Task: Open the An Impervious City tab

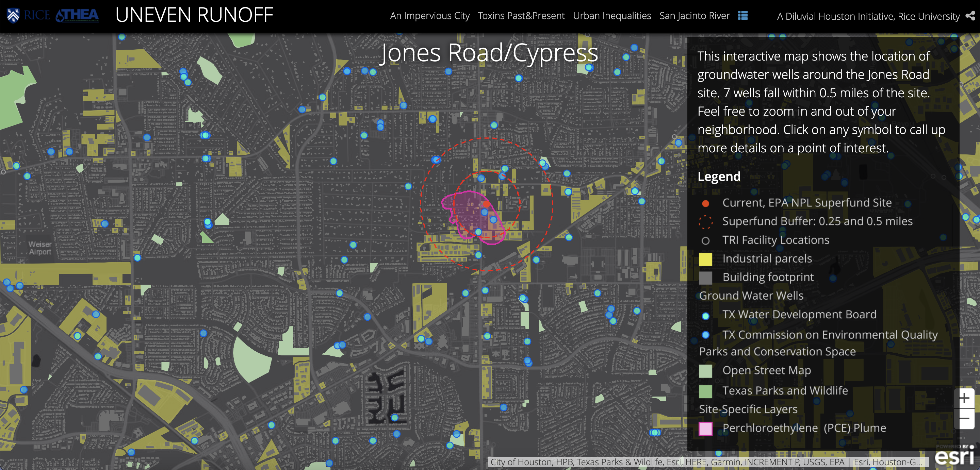Action: pyautogui.click(x=429, y=16)
